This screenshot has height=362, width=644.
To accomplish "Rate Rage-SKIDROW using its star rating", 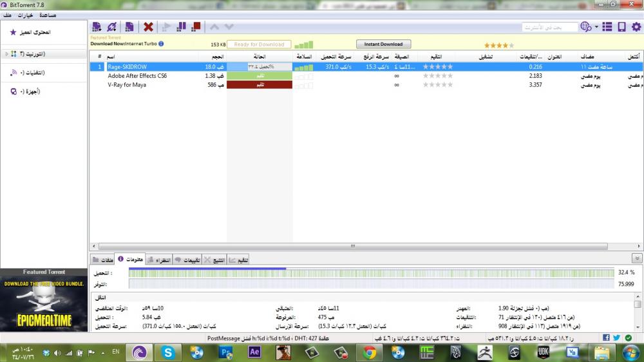I will pyautogui.click(x=438, y=66).
